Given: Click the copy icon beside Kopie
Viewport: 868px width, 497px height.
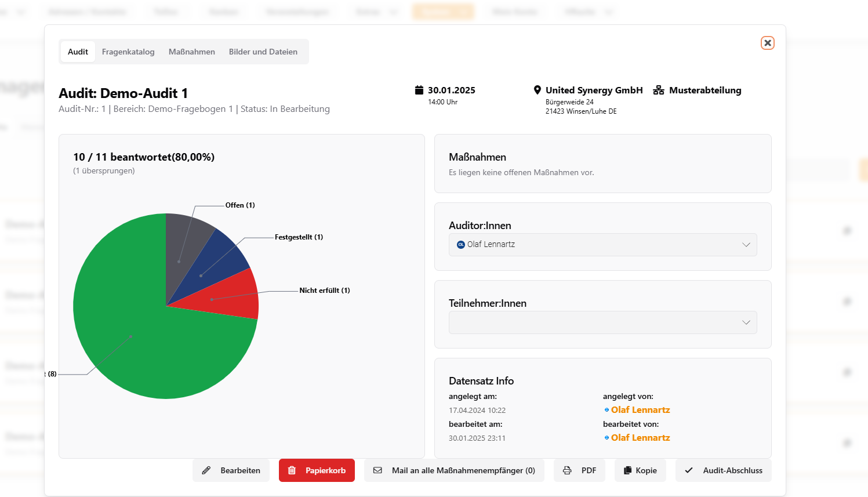Looking at the screenshot, I should (627, 470).
